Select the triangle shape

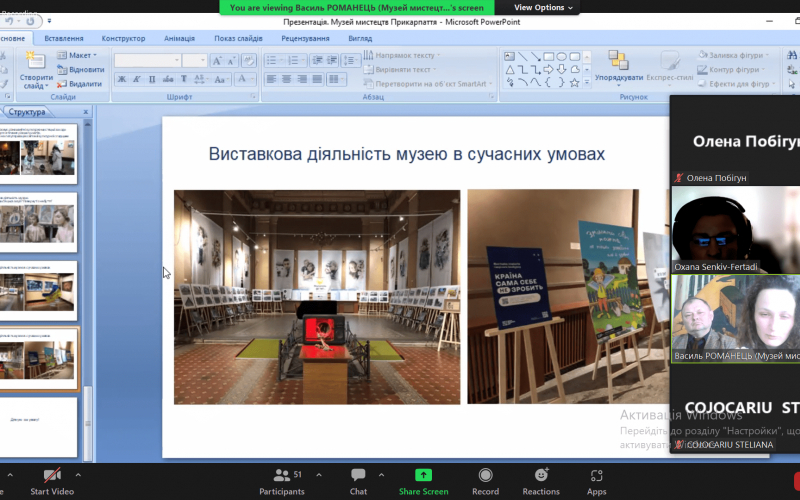(x=509, y=69)
